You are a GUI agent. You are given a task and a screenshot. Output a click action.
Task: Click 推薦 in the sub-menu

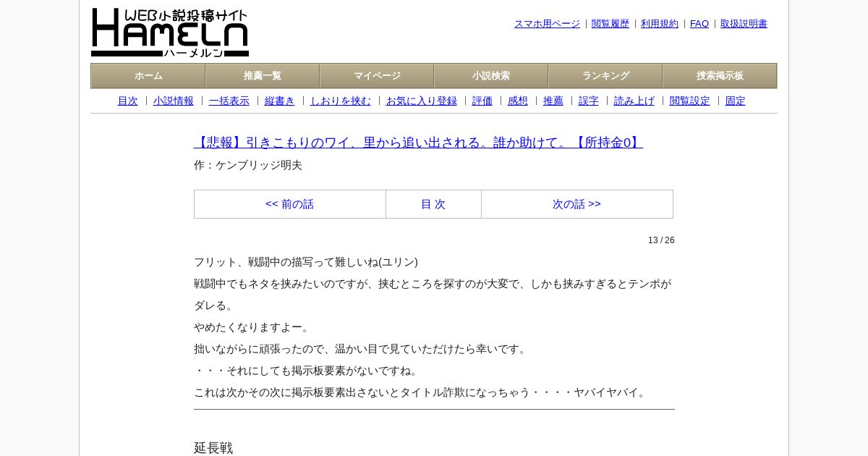click(x=553, y=101)
